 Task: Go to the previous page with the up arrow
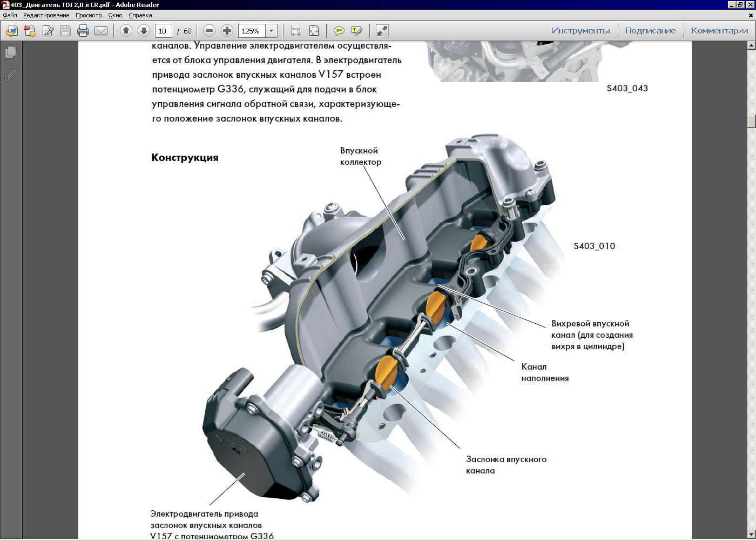(126, 31)
